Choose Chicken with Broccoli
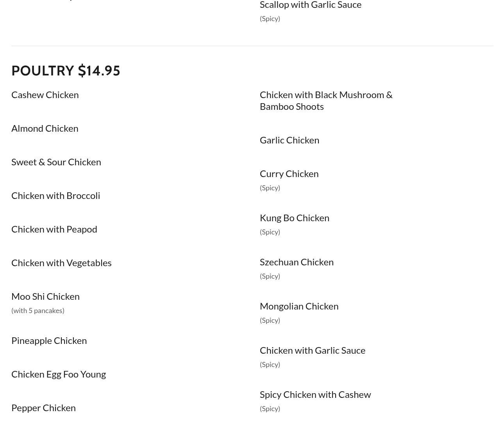This screenshot has height=426, width=504. [55, 196]
